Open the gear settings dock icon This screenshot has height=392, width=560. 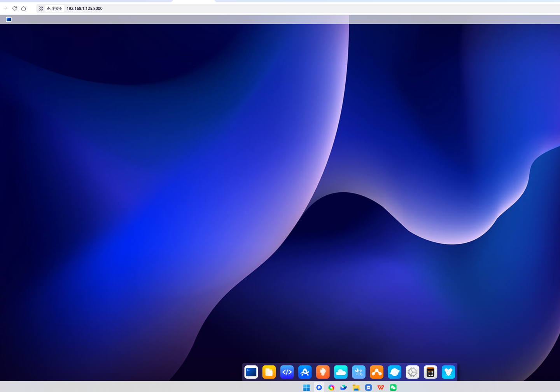tap(412, 372)
